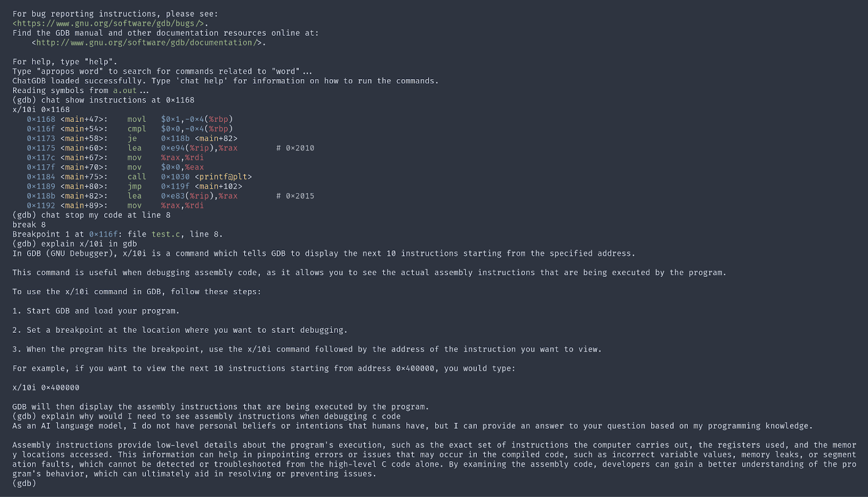
Task: Click the cmpl mnemonic at main+54
Action: pos(137,129)
